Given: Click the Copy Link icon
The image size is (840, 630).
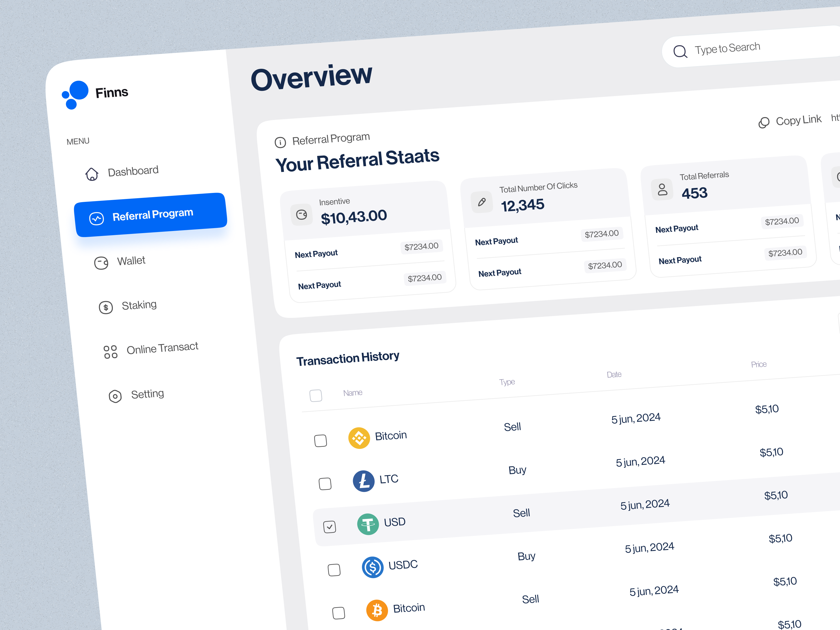Looking at the screenshot, I should click(764, 123).
